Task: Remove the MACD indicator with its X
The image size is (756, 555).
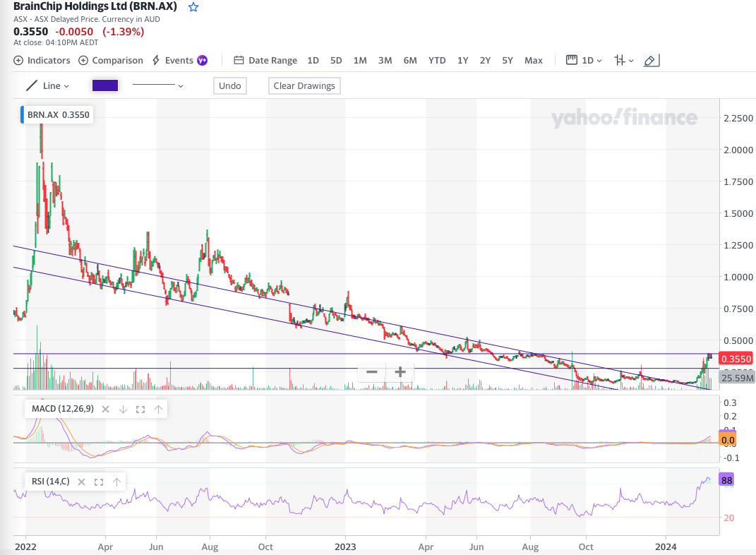Action: [x=106, y=409]
